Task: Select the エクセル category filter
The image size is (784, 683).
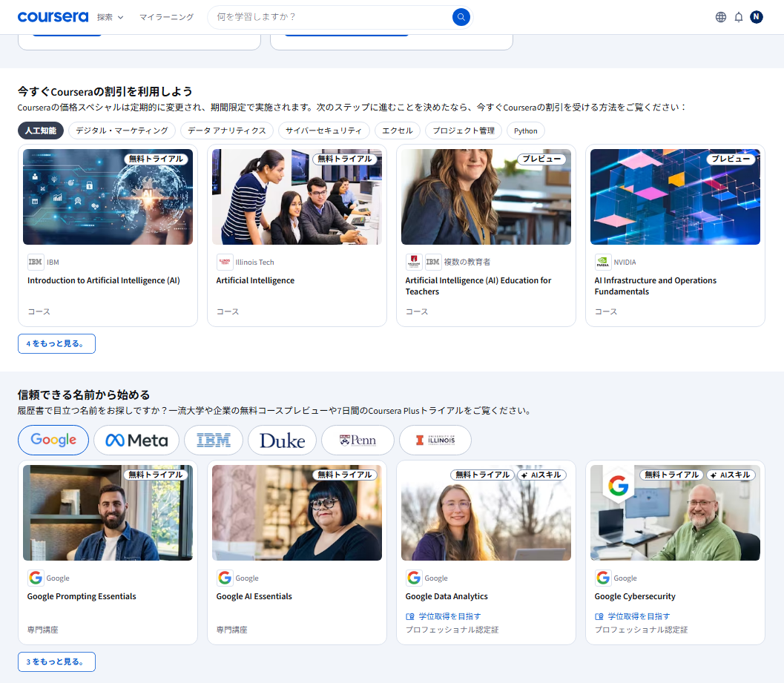Action: [x=397, y=131]
